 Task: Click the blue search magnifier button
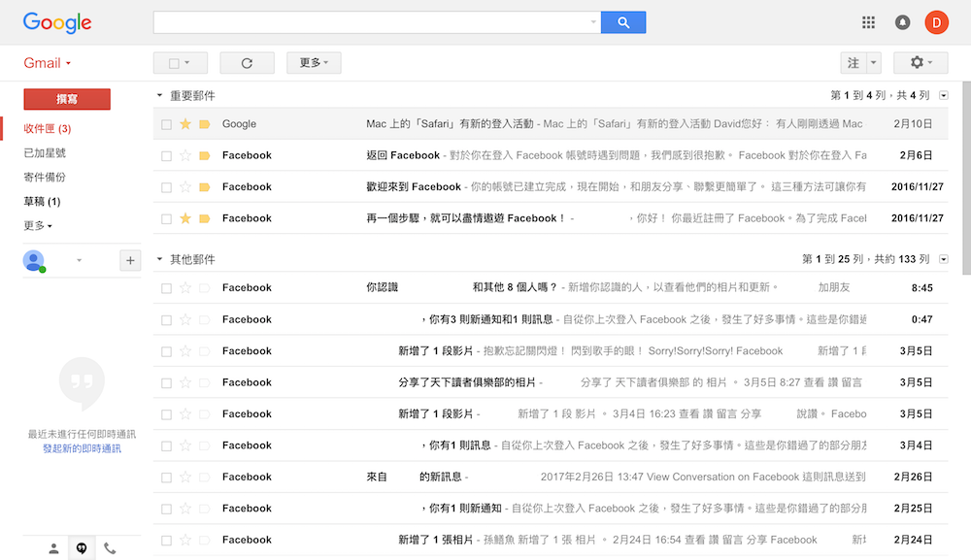[x=622, y=22]
